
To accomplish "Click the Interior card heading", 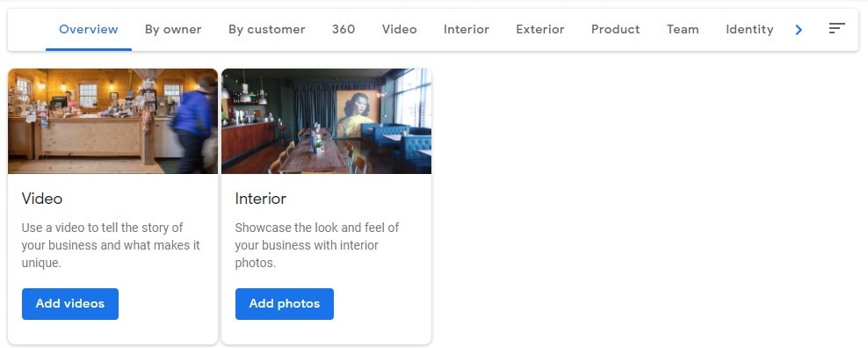I will tap(261, 199).
